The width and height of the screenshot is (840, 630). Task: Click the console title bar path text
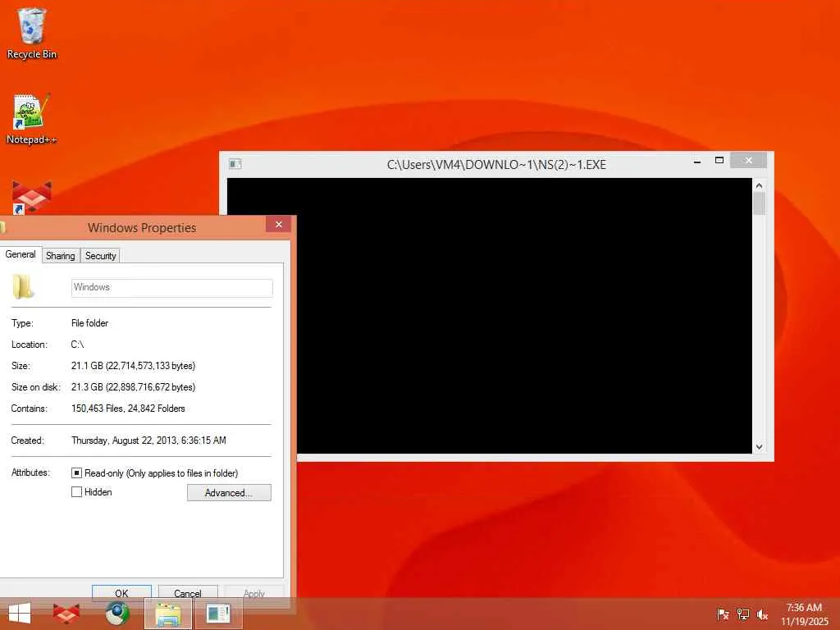496,164
